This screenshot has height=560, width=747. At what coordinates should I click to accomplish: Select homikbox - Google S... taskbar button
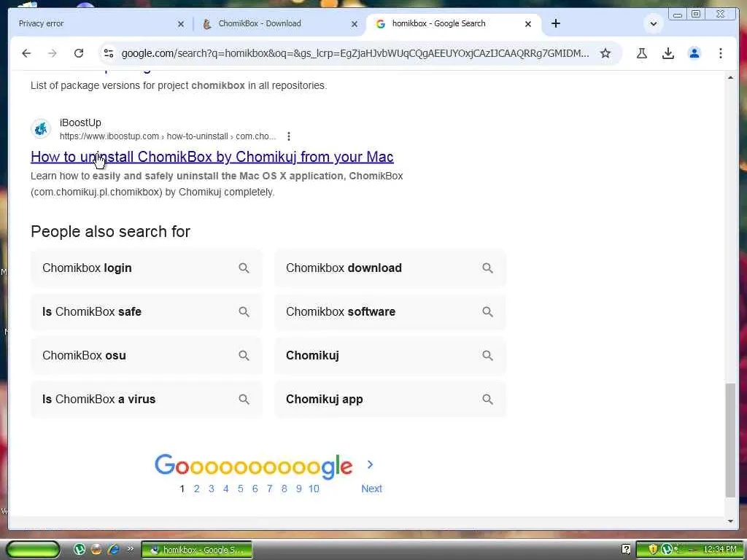pyautogui.click(x=197, y=550)
